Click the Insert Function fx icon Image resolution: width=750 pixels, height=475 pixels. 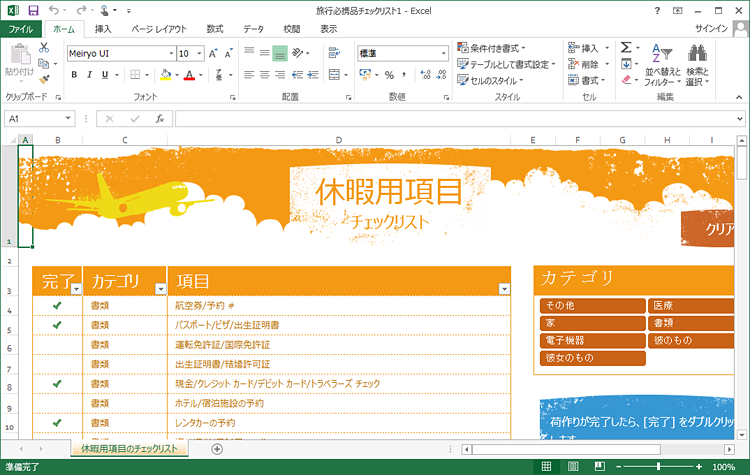(x=159, y=118)
